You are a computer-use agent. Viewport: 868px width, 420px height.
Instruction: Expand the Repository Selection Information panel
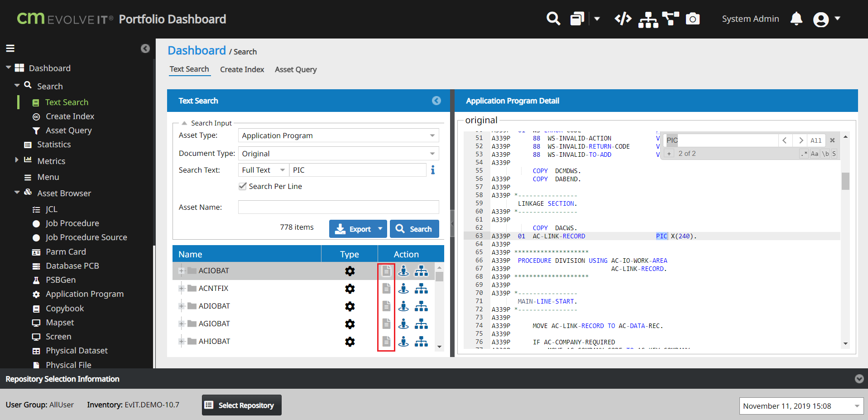859,379
